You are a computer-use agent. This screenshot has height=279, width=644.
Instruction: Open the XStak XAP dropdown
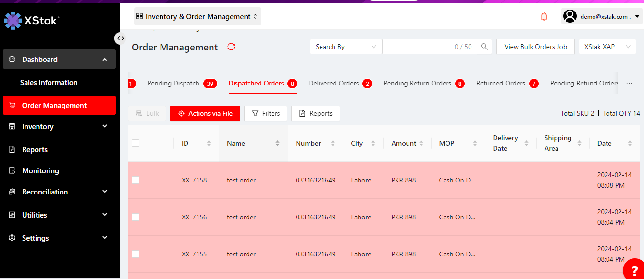tap(607, 47)
